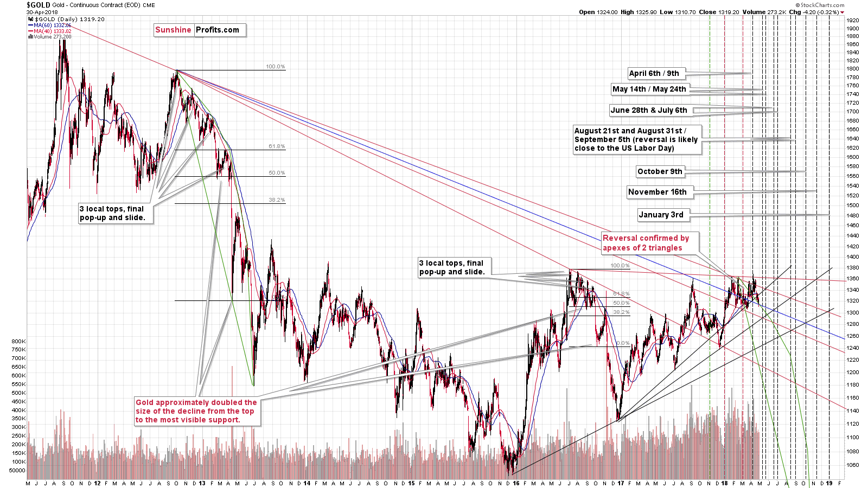Image resolution: width=868 pixels, height=488 pixels.
Task: Select the 'May 14th / May 24th' annotation
Action: tap(649, 89)
